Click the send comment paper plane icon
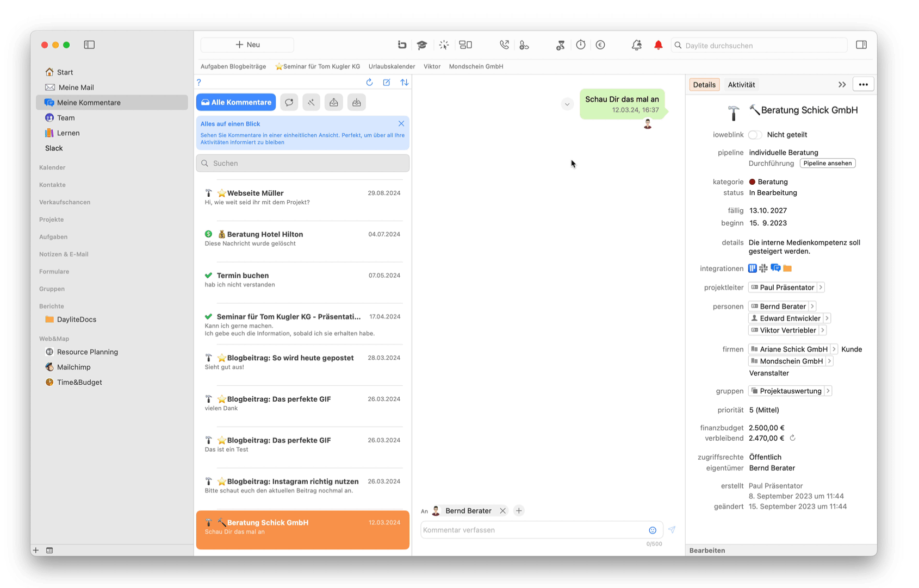The image size is (919, 588). click(x=672, y=530)
